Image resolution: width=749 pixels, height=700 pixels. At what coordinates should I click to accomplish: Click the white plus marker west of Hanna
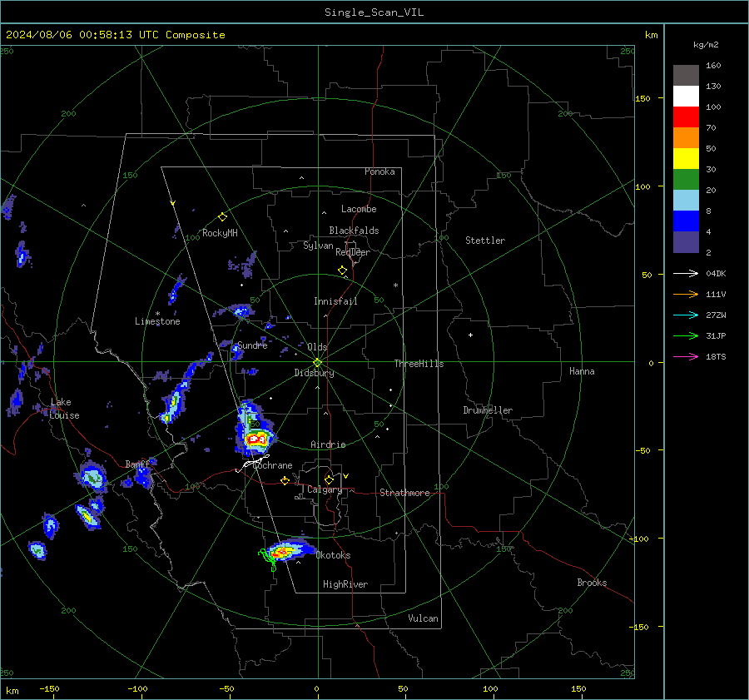(x=470, y=335)
